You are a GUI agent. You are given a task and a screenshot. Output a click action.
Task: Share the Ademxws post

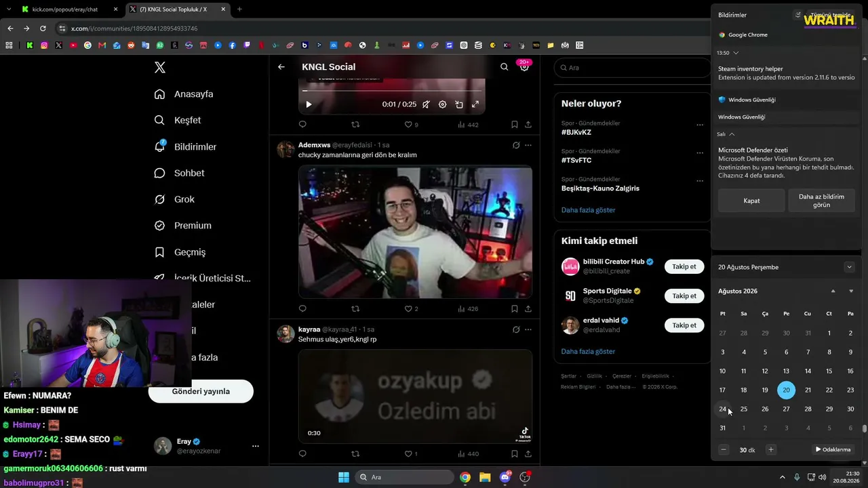point(528,309)
